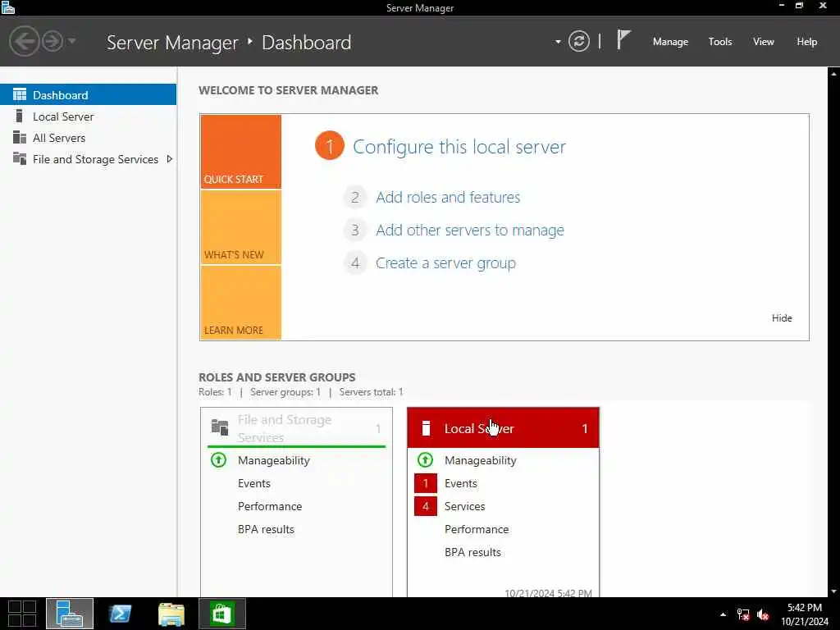Select the Learn More tile
This screenshot has height=630, width=840.
point(240,303)
